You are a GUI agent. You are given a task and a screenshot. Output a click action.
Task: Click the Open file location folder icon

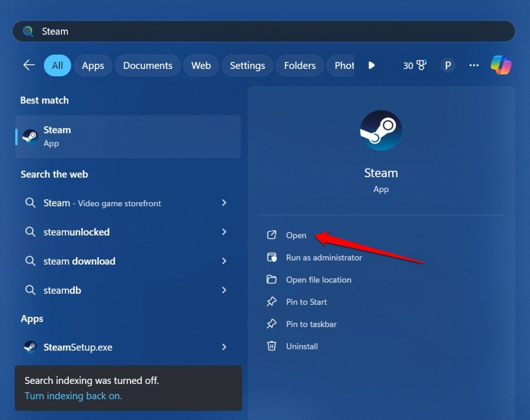point(272,279)
